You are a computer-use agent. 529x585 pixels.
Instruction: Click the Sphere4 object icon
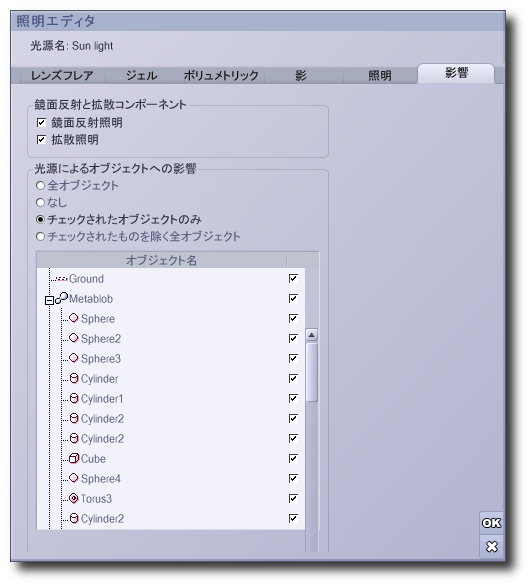click(74, 478)
